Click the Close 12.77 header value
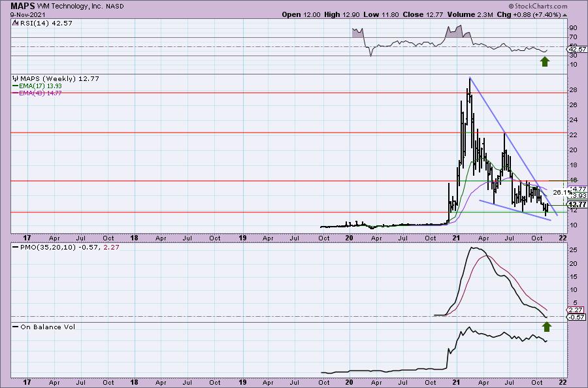This screenshot has height=388, width=588. click(x=423, y=14)
